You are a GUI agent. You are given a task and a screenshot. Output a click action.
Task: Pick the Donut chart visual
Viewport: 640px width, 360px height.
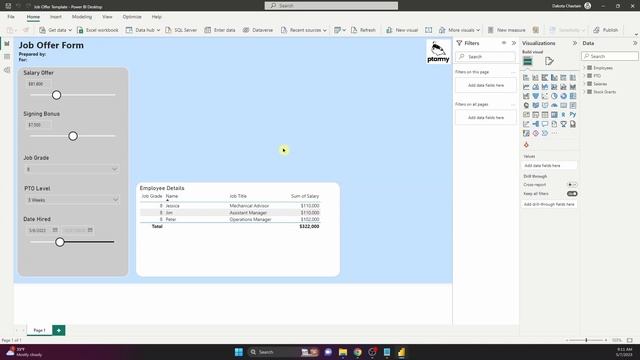point(564,96)
